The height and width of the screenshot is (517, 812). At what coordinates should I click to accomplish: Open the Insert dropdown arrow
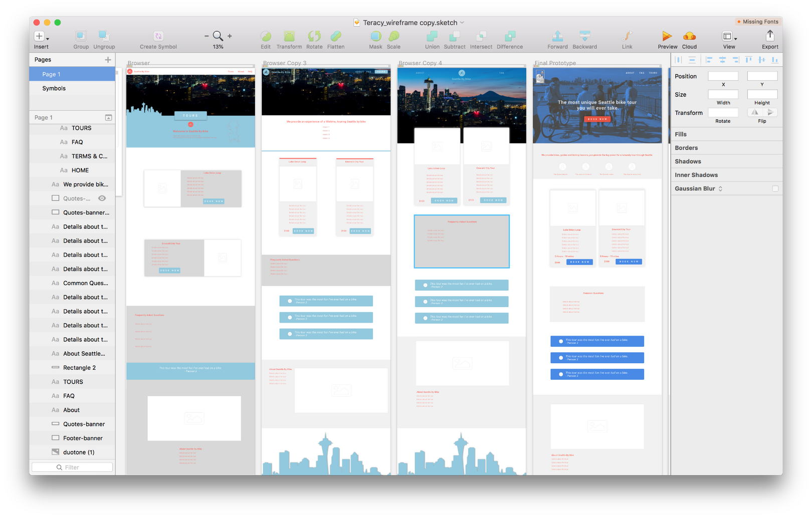[x=48, y=39]
